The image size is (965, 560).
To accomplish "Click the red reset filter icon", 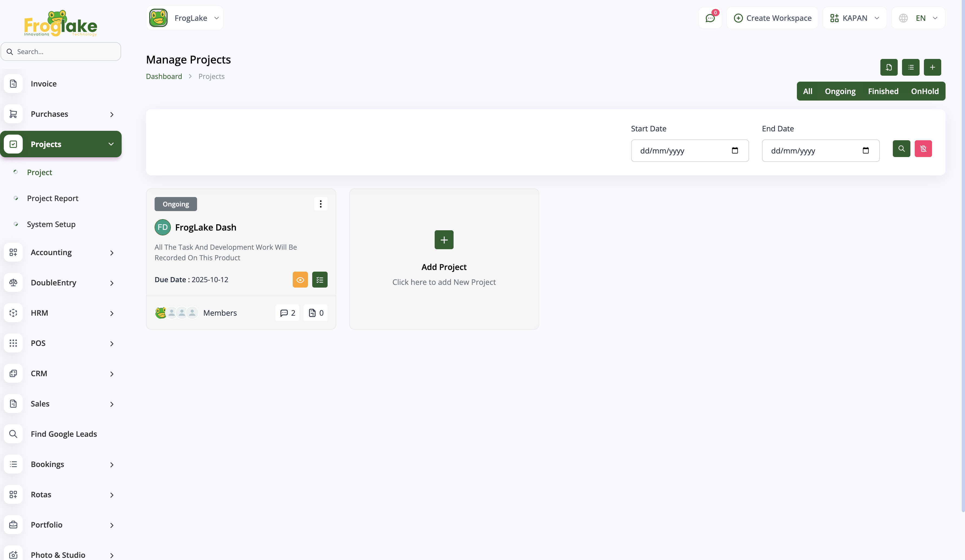I will (x=923, y=149).
